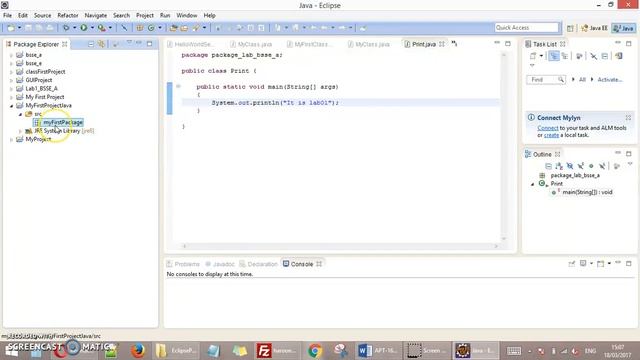Click the Connect link in Mylyn
640x360 pixels.
coord(548,128)
